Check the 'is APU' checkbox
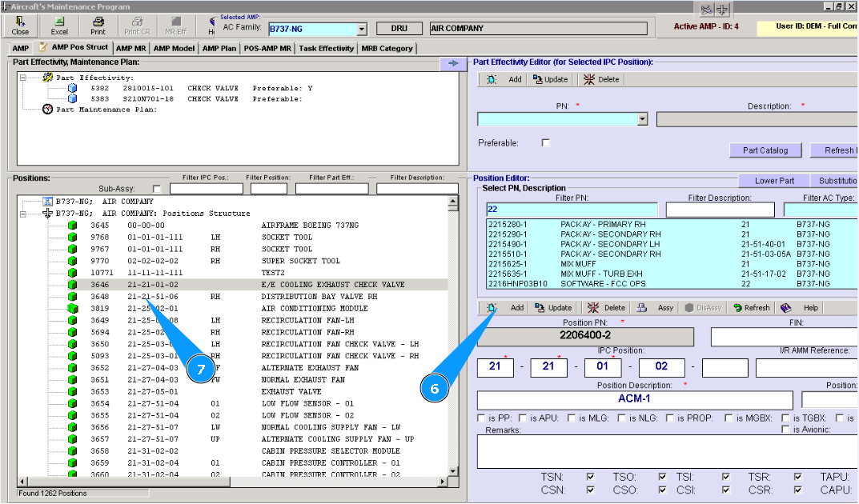The width and height of the screenshot is (859, 504). point(523,418)
